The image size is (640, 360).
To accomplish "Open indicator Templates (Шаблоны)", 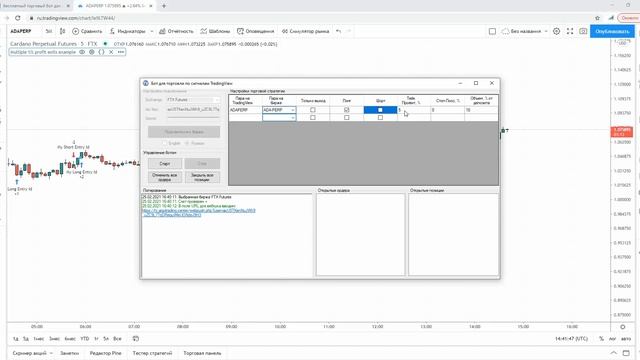I will (215, 31).
